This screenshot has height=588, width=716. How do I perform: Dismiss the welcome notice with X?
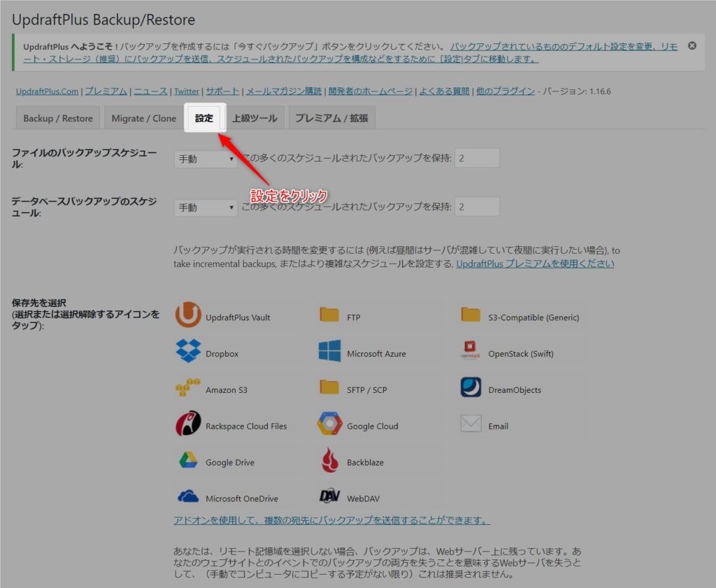692,45
